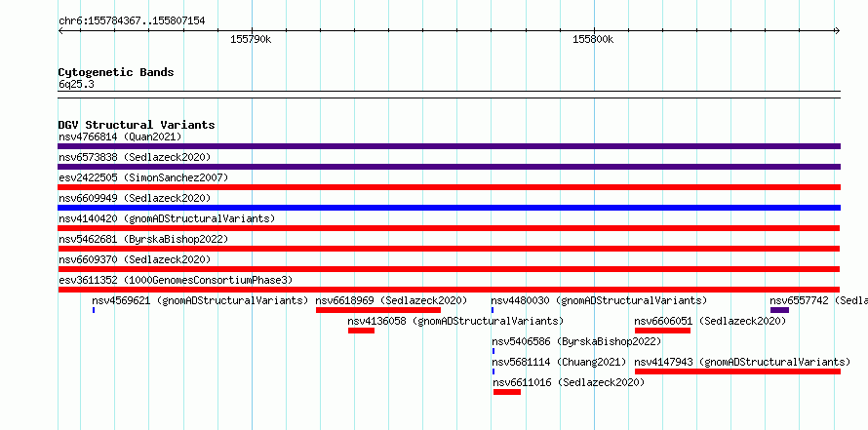Click the Cytogenetic Bands track title

(116, 72)
